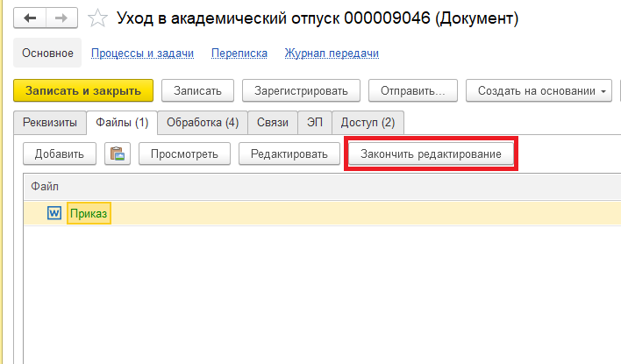Click Закончить редактирование button
621x364 pixels.
431,154
